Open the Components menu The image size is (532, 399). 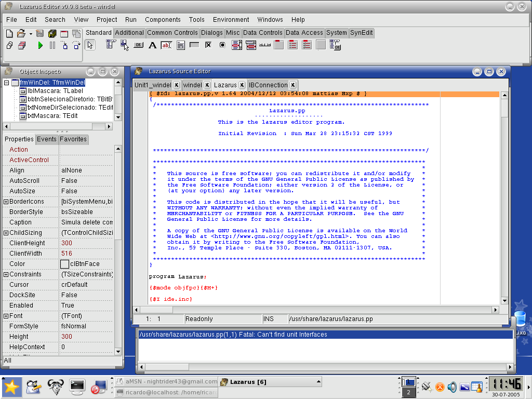[163, 20]
